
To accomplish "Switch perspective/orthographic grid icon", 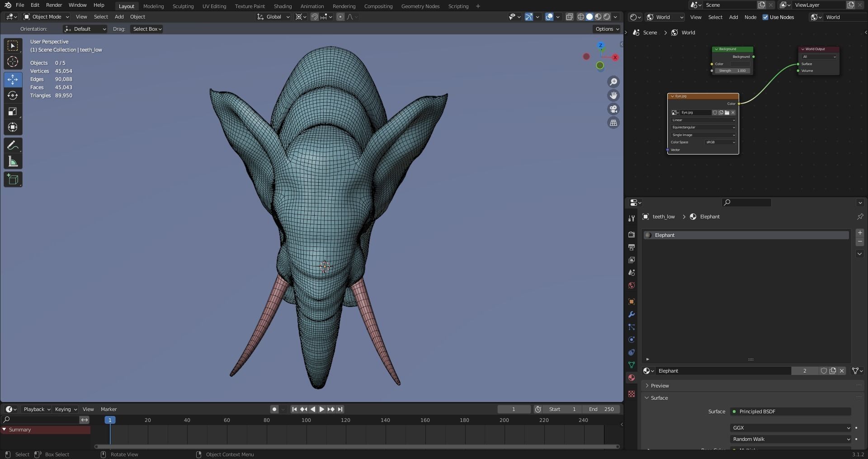I will click(x=613, y=123).
